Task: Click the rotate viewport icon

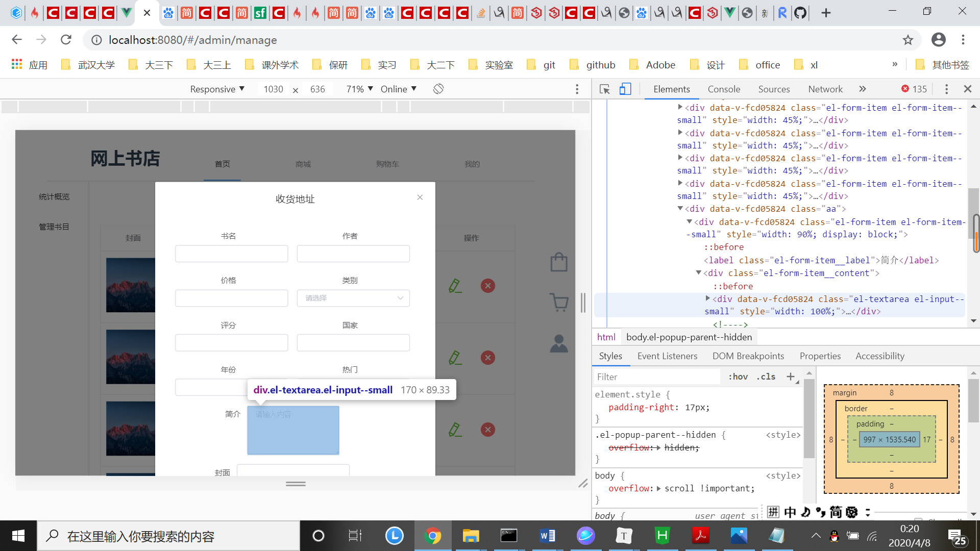Action: pos(438,89)
